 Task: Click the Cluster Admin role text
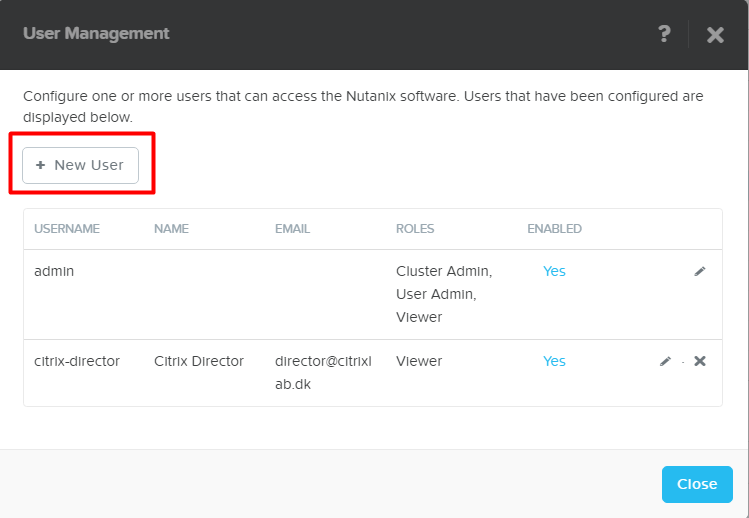pos(443,271)
